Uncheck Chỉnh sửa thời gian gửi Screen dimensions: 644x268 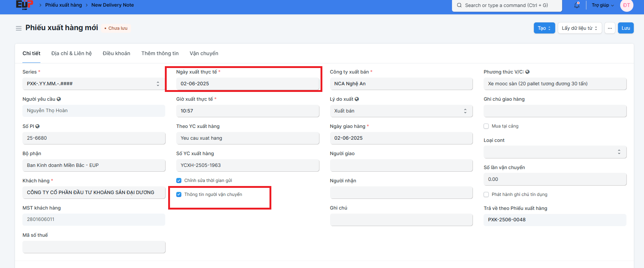coord(179,181)
